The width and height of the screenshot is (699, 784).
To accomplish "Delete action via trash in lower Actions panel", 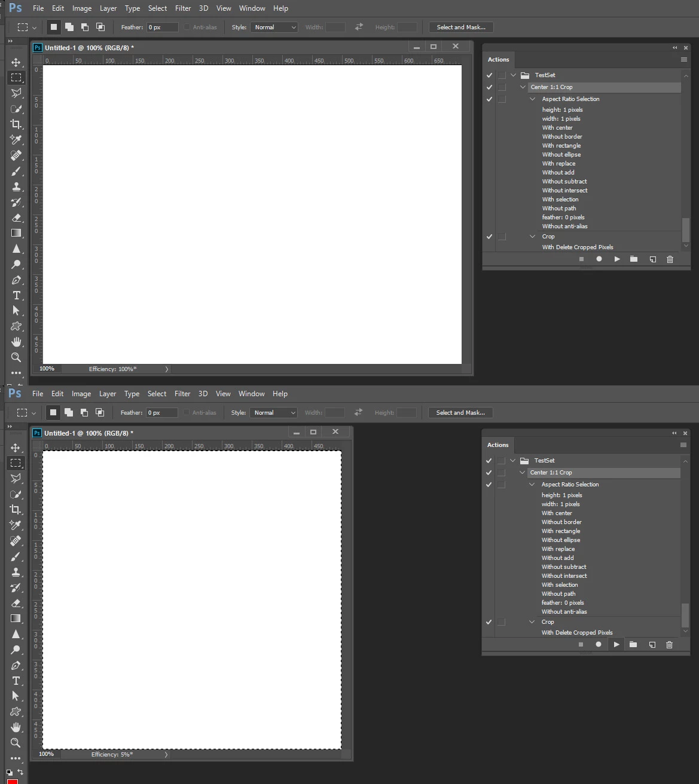I will tap(669, 645).
